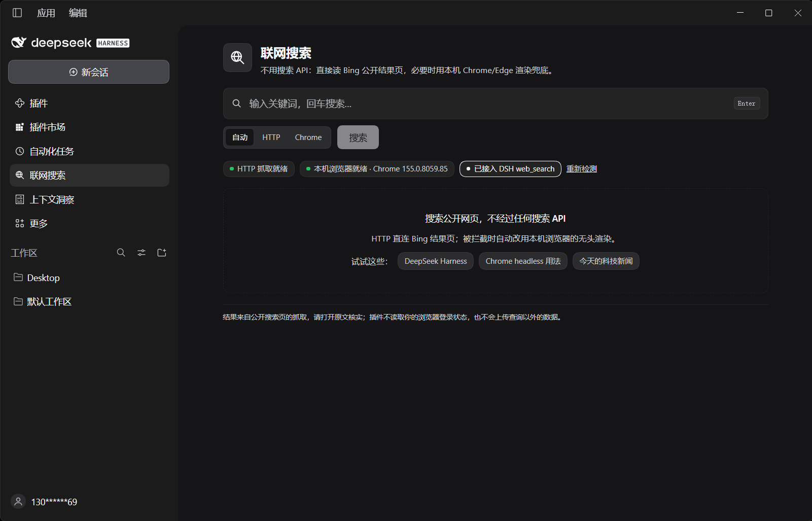Open account 130******69
The height and width of the screenshot is (521, 812).
(54, 502)
